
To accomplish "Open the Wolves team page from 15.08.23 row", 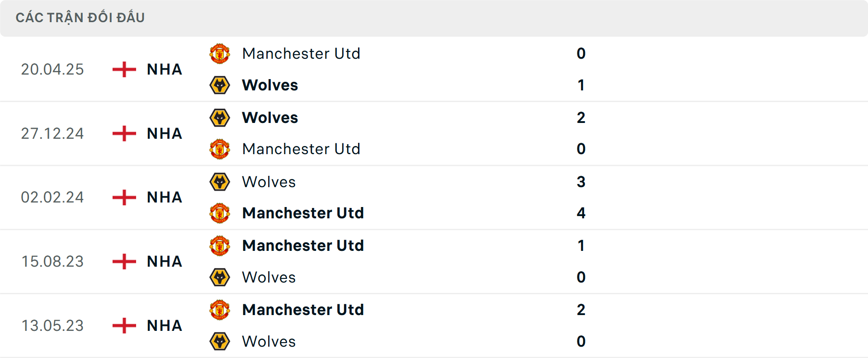I will tap(269, 277).
